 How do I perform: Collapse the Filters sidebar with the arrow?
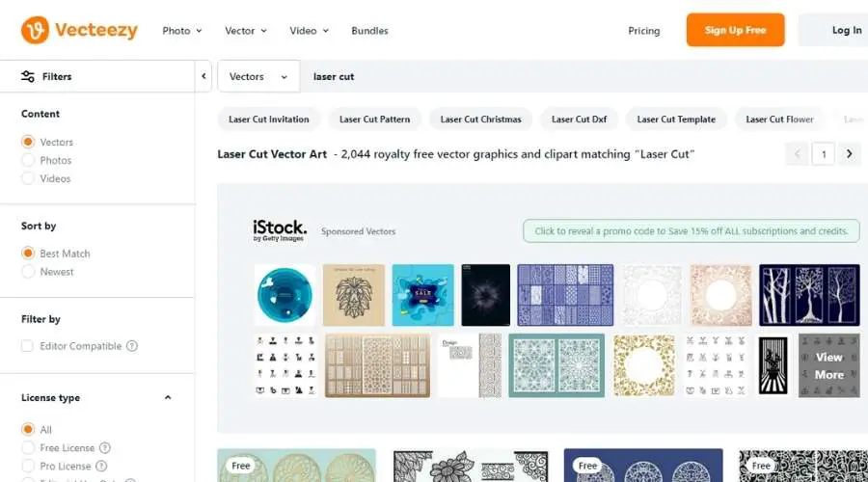(x=203, y=76)
